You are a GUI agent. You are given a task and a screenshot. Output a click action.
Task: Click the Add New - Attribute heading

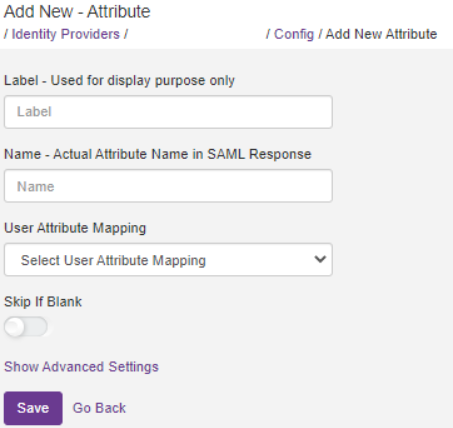click(x=77, y=12)
